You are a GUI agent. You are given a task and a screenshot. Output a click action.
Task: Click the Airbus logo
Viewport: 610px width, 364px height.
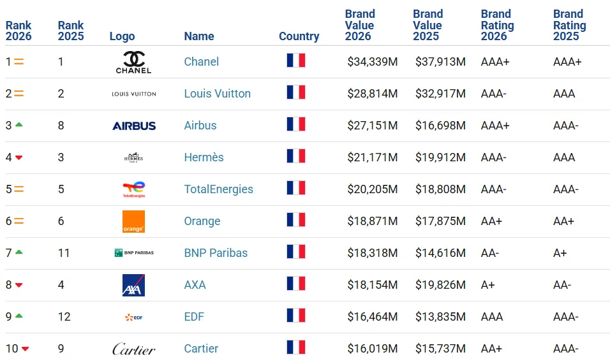click(x=134, y=126)
